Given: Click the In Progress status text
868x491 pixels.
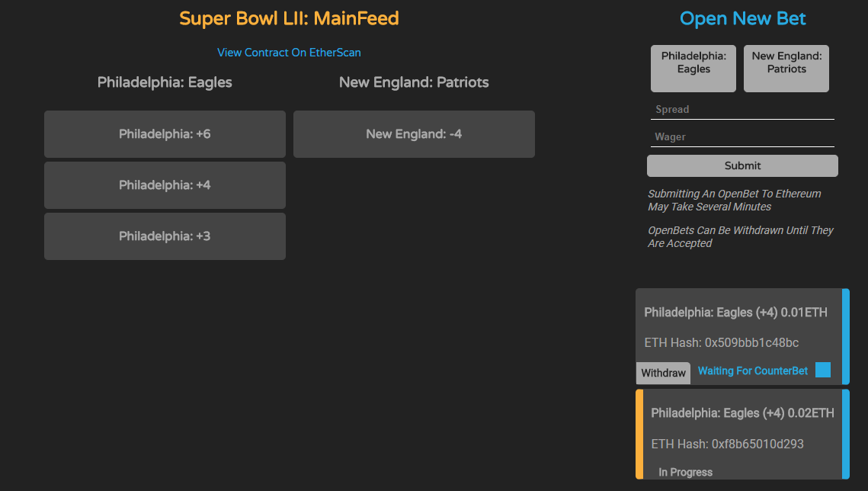Looking at the screenshot, I should click(x=685, y=472).
